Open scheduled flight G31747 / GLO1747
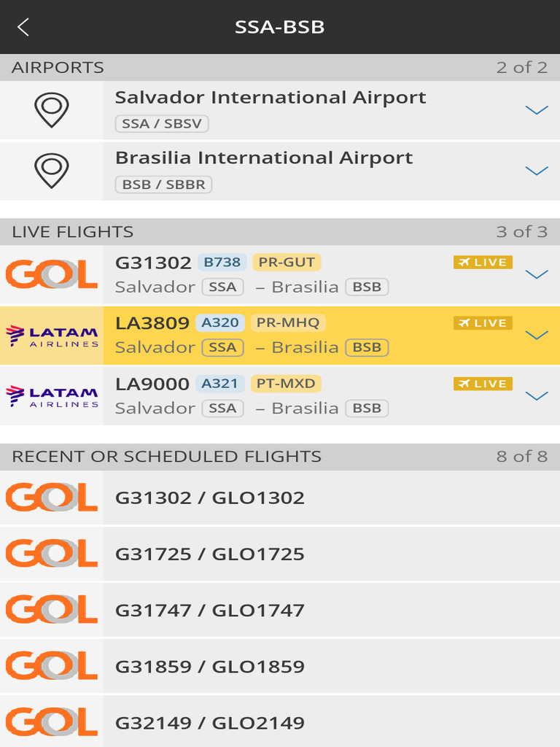This screenshot has height=747, width=560. coord(280,610)
